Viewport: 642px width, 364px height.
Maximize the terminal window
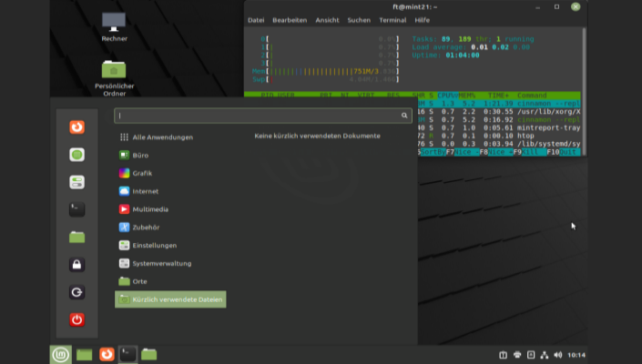coord(556,7)
